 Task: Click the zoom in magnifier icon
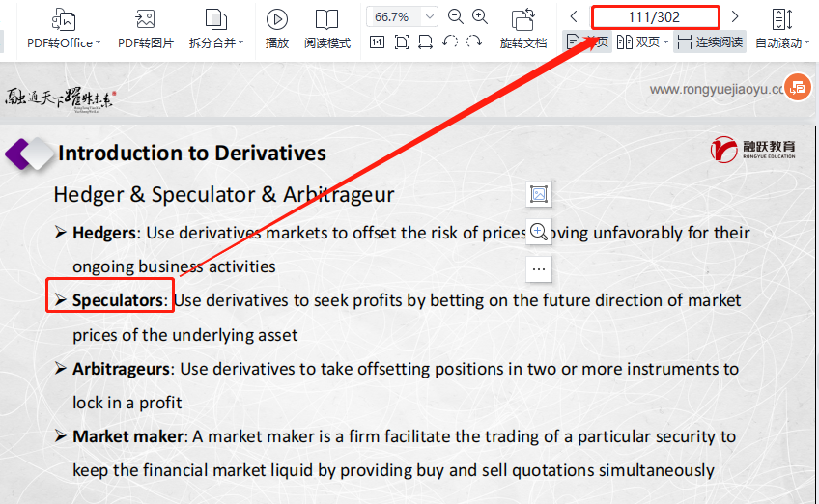(480, 16)
